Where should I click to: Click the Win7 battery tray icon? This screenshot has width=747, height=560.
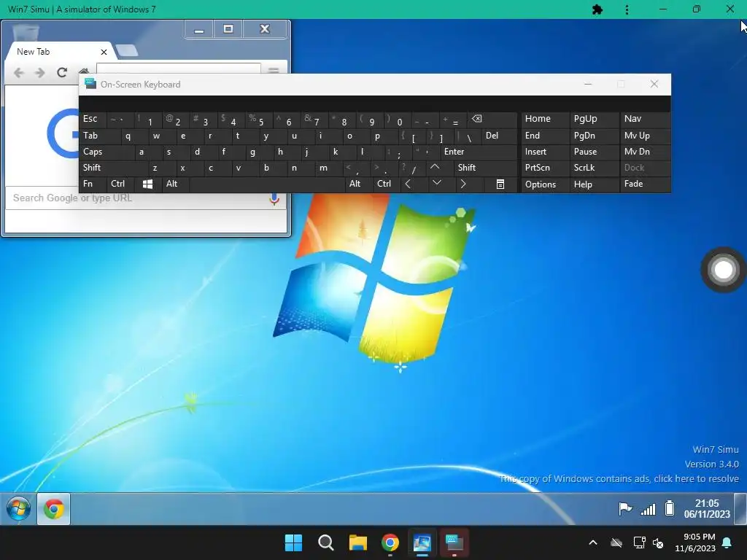(x=670, y=508)
